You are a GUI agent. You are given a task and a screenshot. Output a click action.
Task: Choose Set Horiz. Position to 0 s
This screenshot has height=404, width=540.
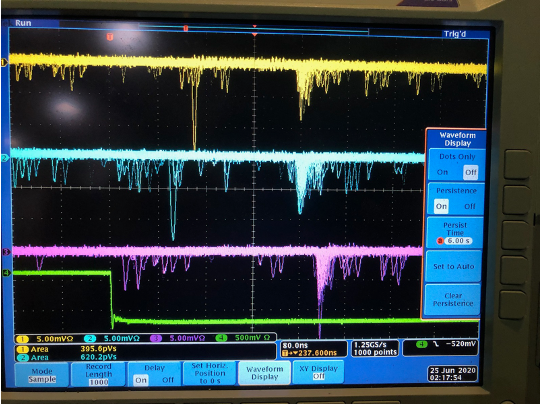[x=210, y=373]
